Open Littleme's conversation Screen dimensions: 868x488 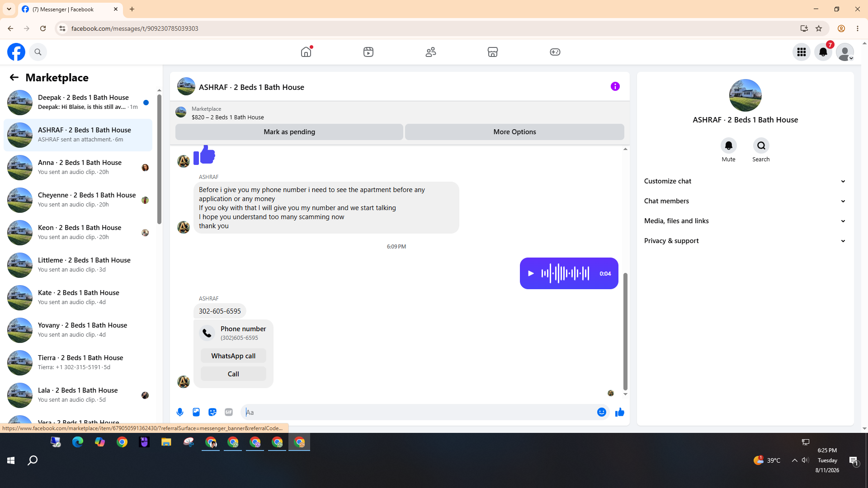click(x=78, y=265)
